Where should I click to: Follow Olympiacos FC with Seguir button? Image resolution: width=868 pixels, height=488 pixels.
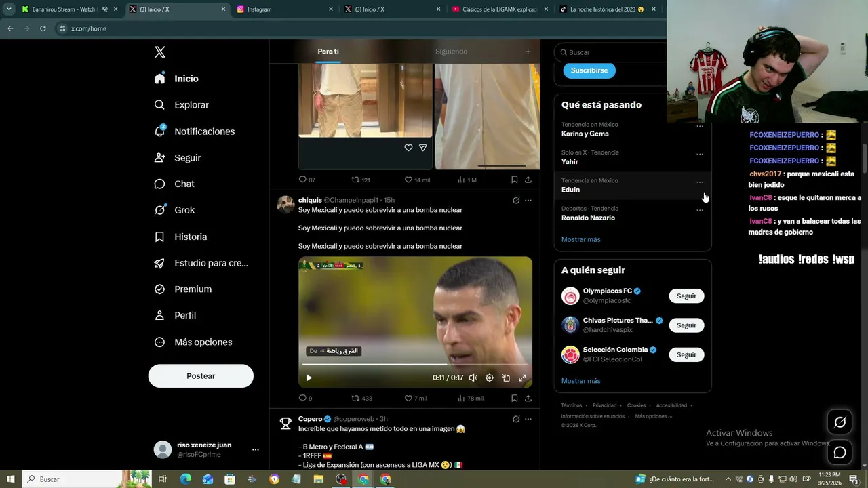click(686, 296)
